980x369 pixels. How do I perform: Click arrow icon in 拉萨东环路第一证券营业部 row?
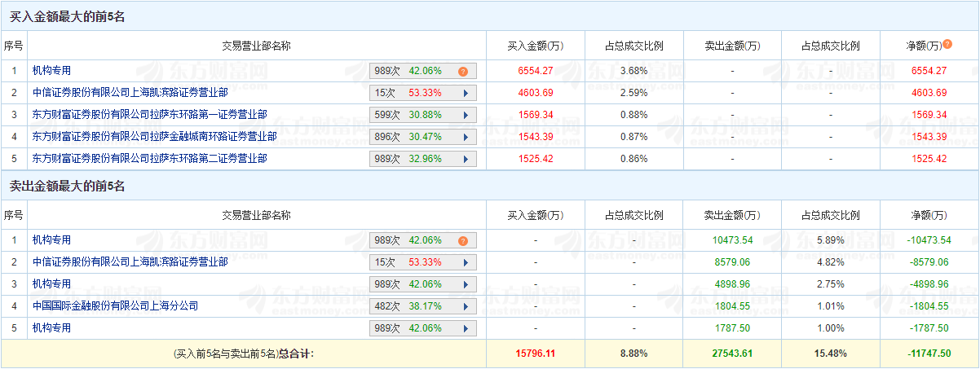click(466, 116)
